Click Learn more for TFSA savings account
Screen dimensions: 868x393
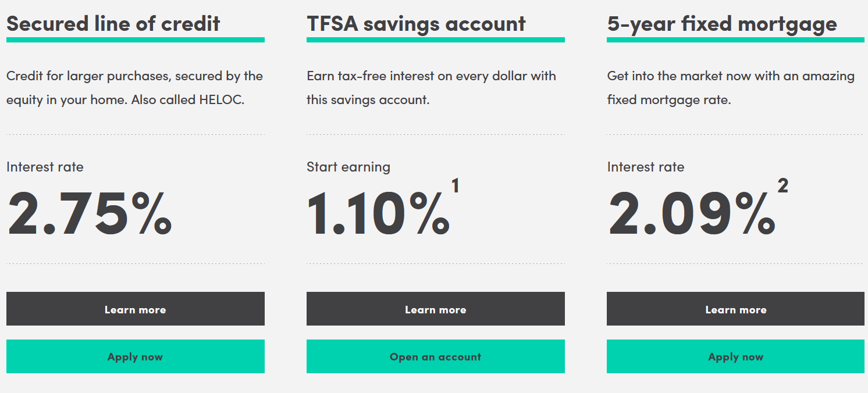coord(435,309)
